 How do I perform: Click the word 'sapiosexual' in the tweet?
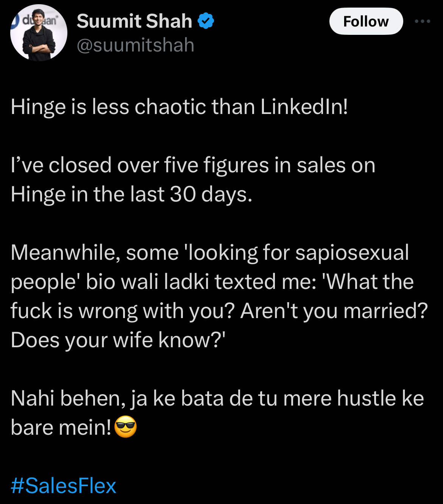point(352,253)
